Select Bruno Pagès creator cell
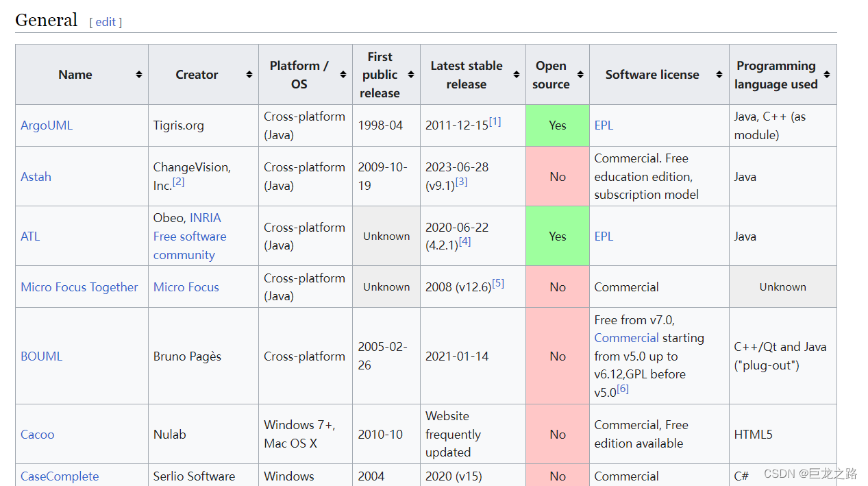This screenshot has width=868, height=486. click(203, 356)
